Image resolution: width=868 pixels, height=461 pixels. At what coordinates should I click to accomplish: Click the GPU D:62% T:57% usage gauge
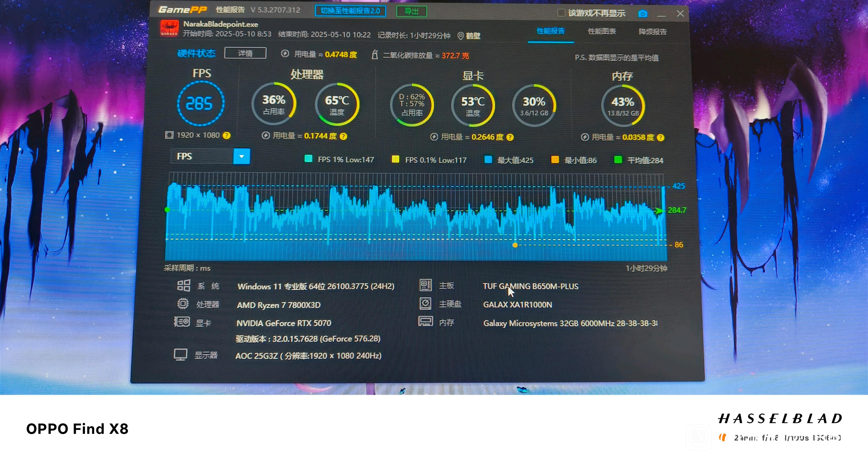click(x=412, y=105)
